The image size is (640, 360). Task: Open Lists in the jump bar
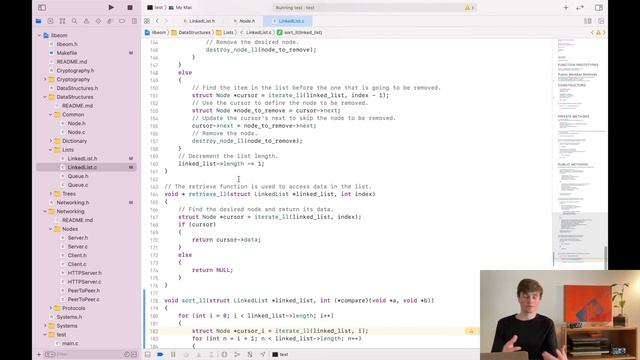tap(225, 32)
